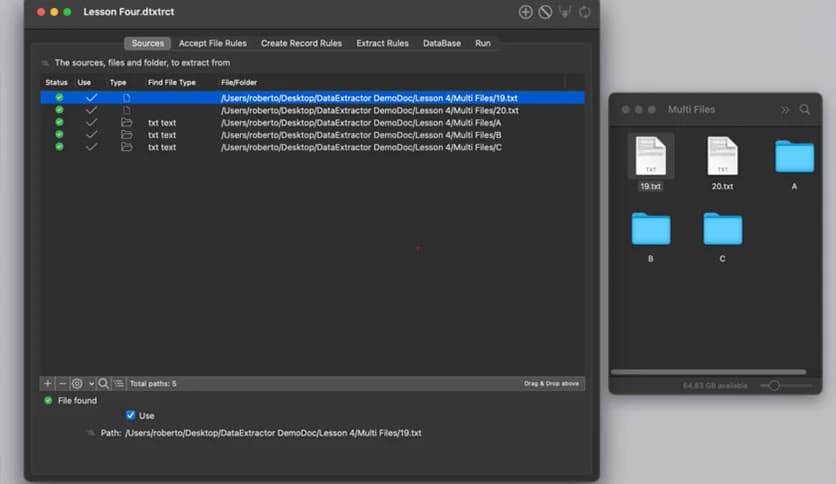Open the Find File Type cell for folder B
This screenshot has height=484, width=836.
(x=162, y=135)
